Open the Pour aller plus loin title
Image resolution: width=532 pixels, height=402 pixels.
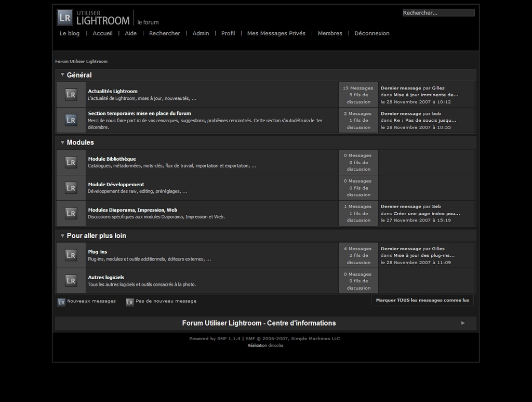(x=96, y=236)
